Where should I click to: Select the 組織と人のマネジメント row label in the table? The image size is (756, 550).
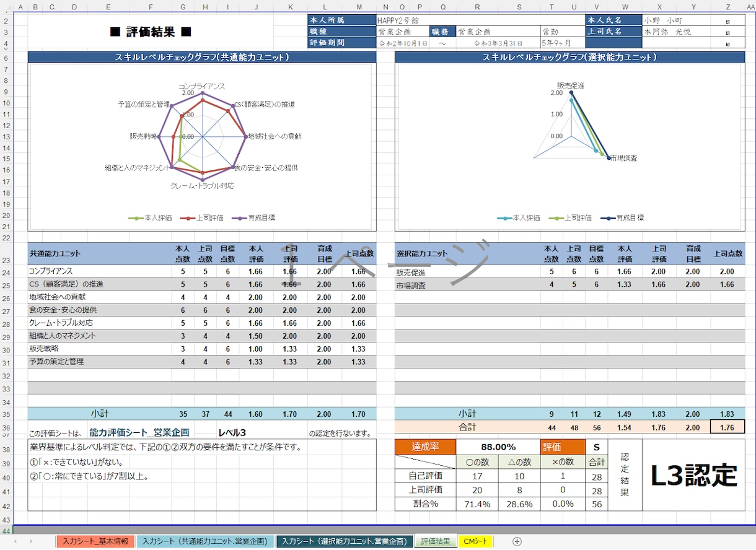tap(62, 336)
